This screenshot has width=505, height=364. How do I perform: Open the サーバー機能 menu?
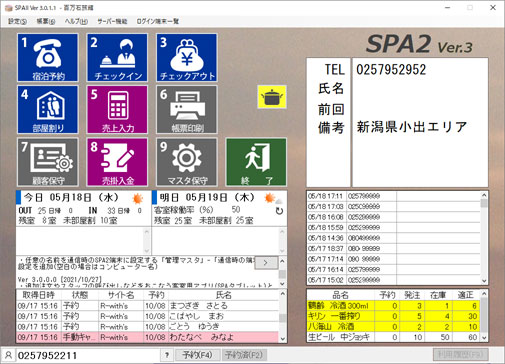coord(112,21)
